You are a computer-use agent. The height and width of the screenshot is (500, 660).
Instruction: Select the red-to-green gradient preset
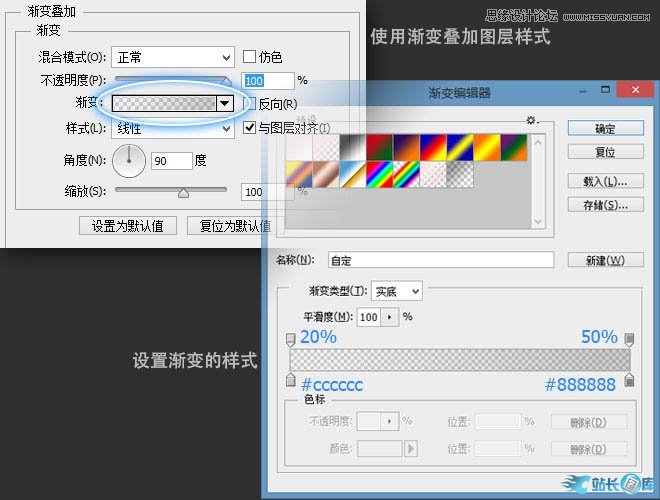tap(379, 148)
